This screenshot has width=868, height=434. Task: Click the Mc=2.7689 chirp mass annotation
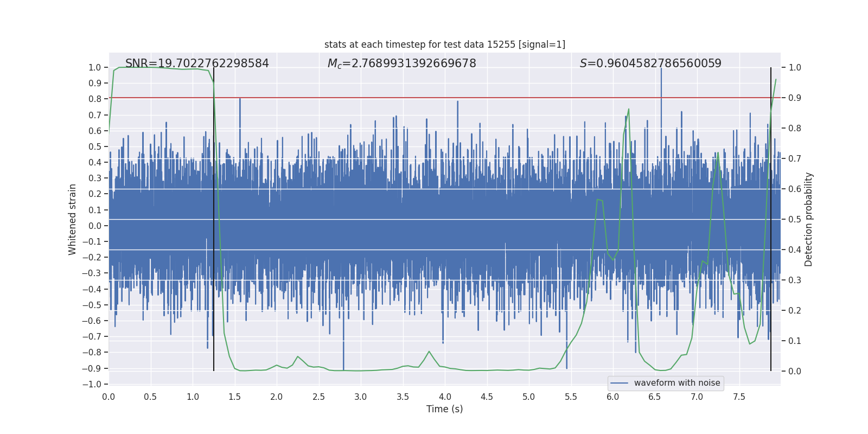point(401,63)
